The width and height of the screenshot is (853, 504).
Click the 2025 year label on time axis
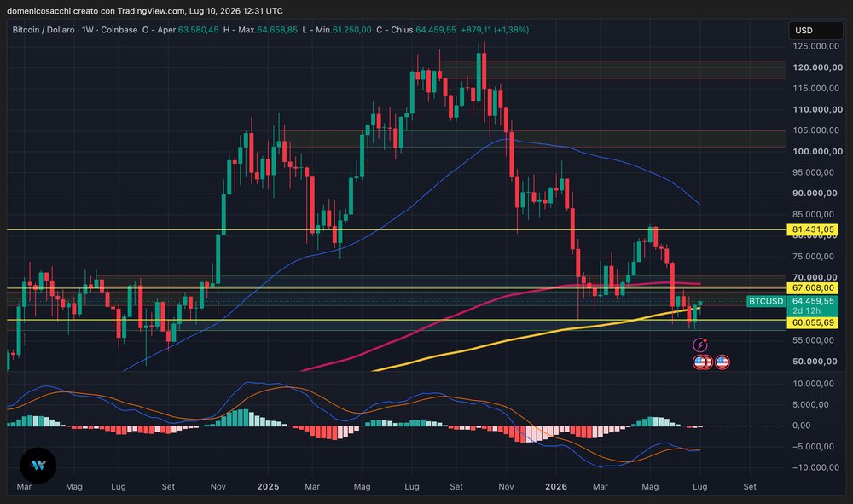point(268,486)
